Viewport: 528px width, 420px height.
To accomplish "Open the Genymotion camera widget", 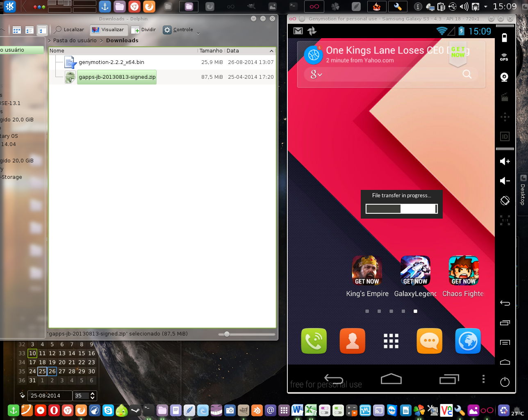I will (504, 77).
